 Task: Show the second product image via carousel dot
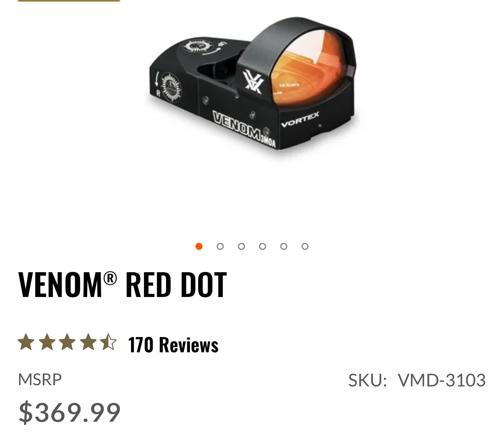click(x=220, y=246)
